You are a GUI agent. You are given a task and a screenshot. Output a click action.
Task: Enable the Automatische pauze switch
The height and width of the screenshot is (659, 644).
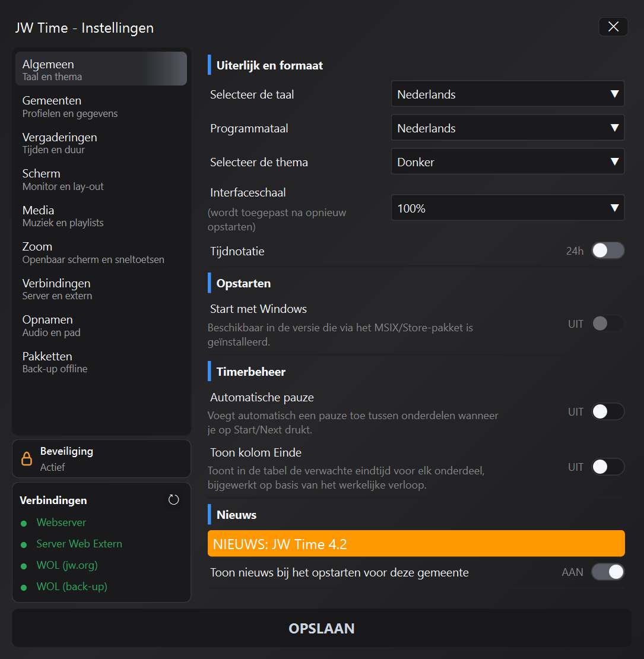(x=608, y=411)
